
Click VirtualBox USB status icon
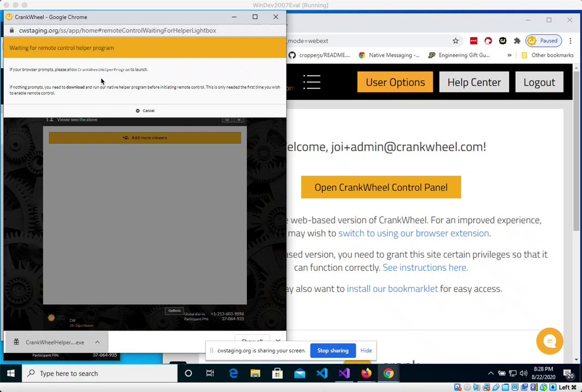pyautogui.click(x=496, y=387)
